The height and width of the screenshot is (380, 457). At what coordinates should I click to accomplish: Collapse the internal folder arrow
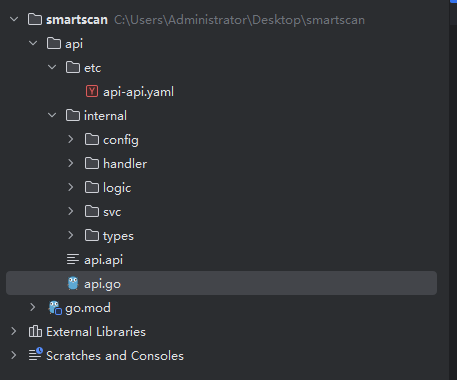[x=52, y=115]
